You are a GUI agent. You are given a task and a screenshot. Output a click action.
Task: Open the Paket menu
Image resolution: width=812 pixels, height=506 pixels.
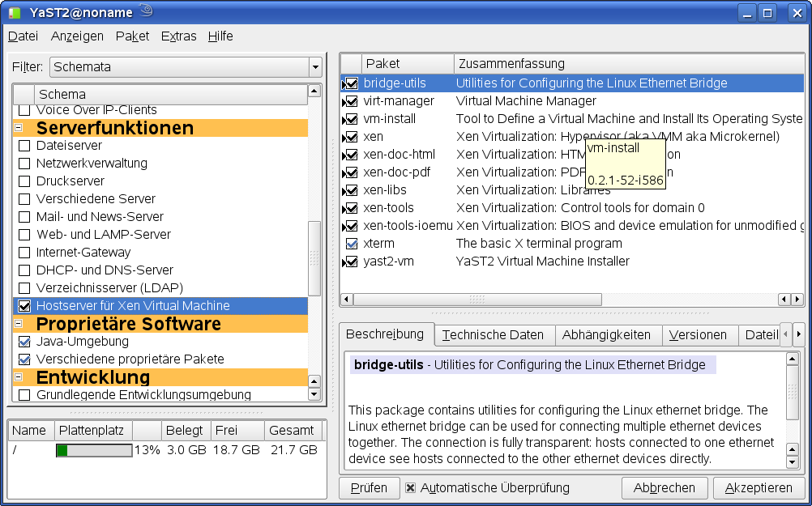[132, 36]
